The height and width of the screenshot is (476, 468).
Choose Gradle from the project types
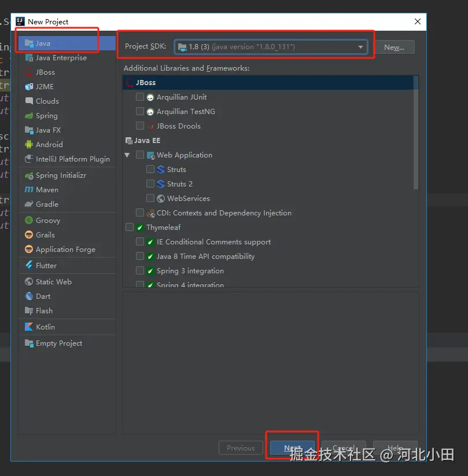pos(47,204)
